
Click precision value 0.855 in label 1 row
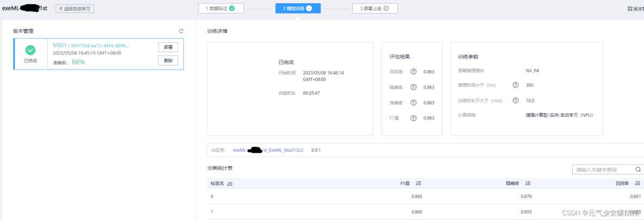tap(526, 212)
